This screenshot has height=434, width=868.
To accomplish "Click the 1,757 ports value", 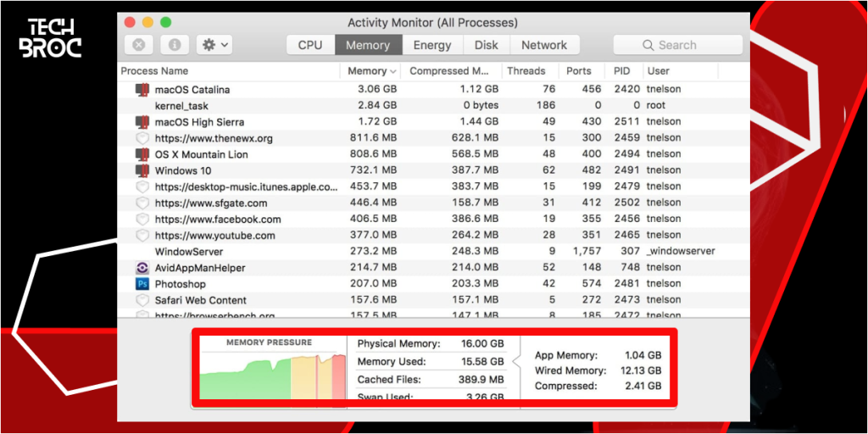I will [587, 251].
